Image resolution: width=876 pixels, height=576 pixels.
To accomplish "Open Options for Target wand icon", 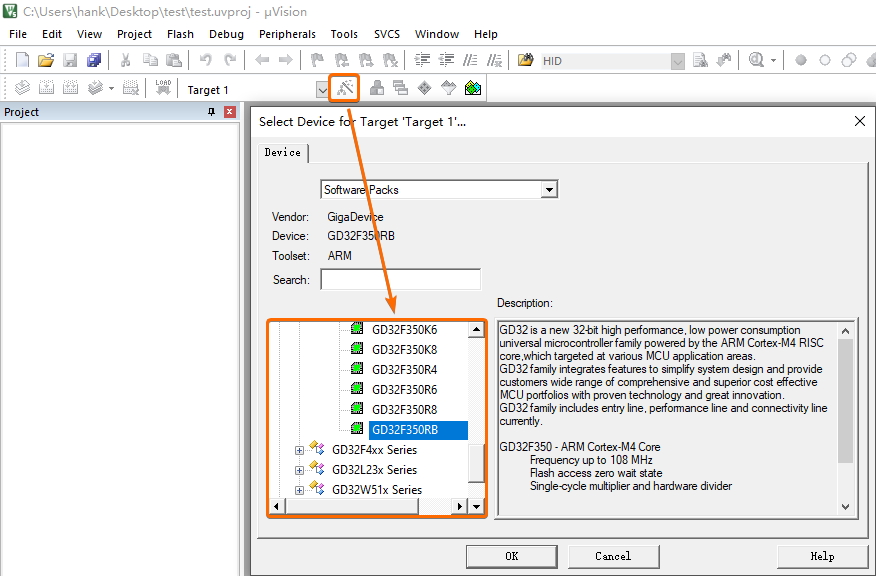I will pyautogui.click(x=345, y=88).
